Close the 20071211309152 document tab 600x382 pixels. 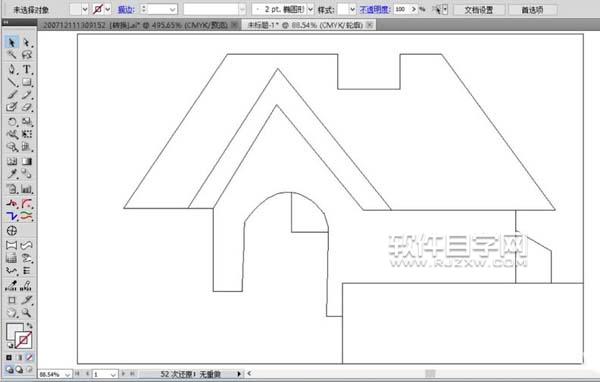point(235,25)
